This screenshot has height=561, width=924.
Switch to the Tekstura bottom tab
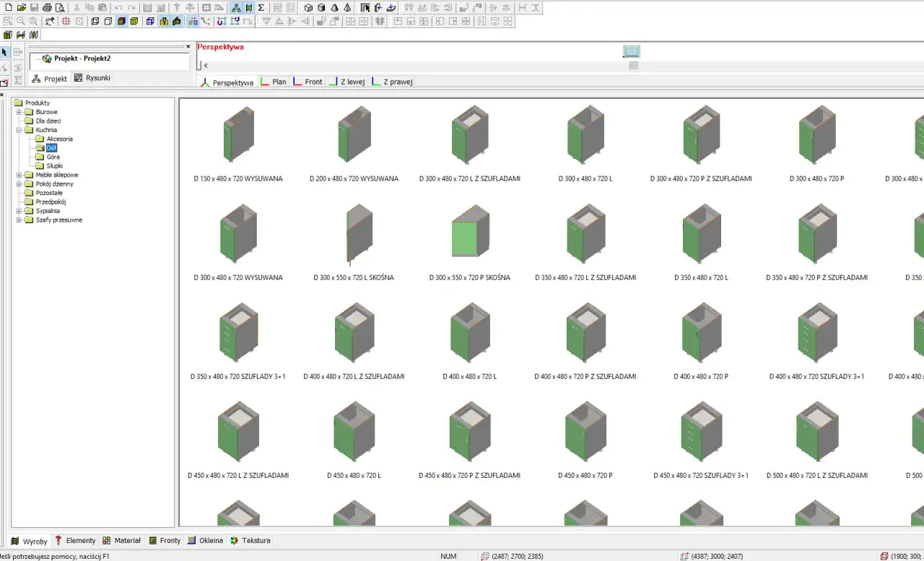(250, 540)
